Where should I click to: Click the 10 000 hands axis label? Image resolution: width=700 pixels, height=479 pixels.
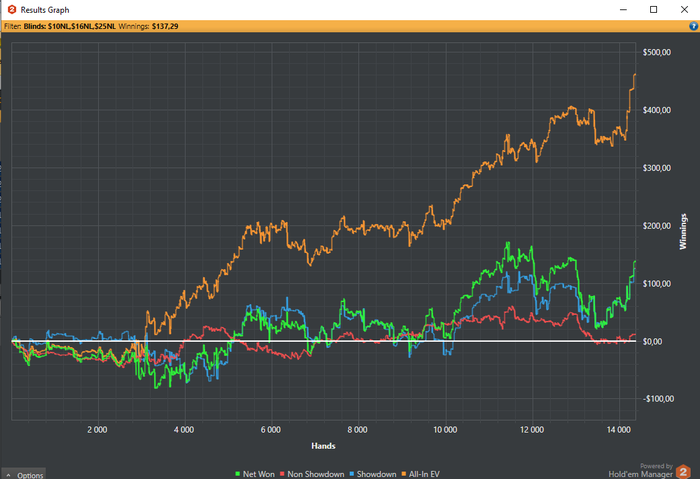coord(445,430)
